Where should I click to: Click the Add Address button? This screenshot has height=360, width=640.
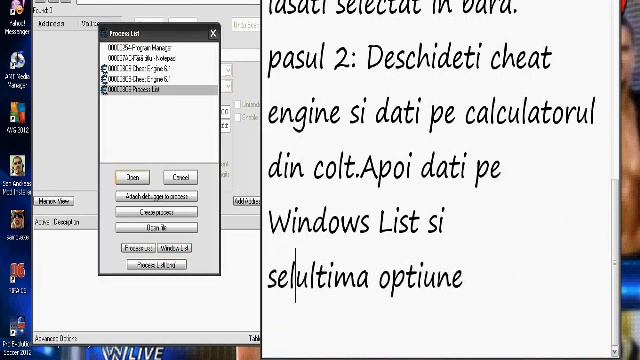pos(247,201)
